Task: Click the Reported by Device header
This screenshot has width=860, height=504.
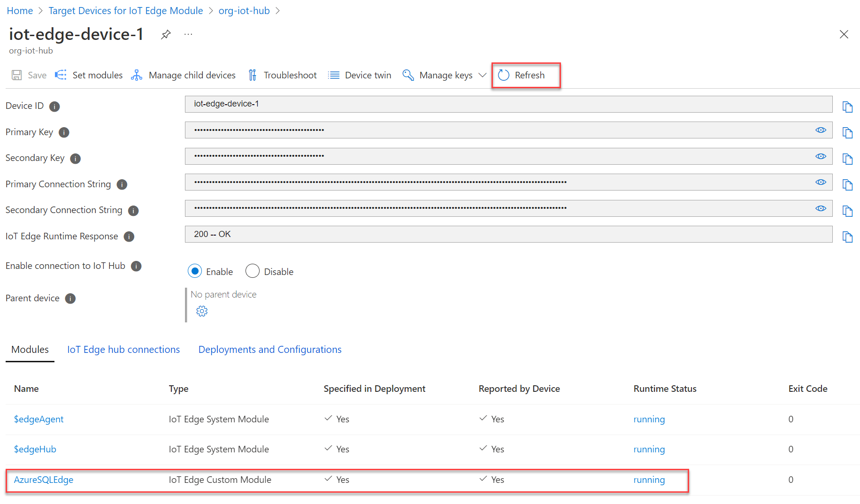Action: pos(519,389)
